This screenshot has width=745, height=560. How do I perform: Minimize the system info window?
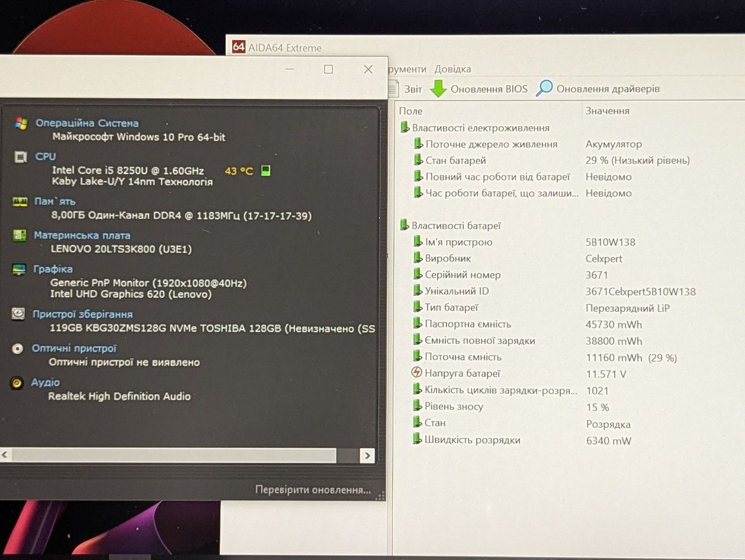(290, 69)
